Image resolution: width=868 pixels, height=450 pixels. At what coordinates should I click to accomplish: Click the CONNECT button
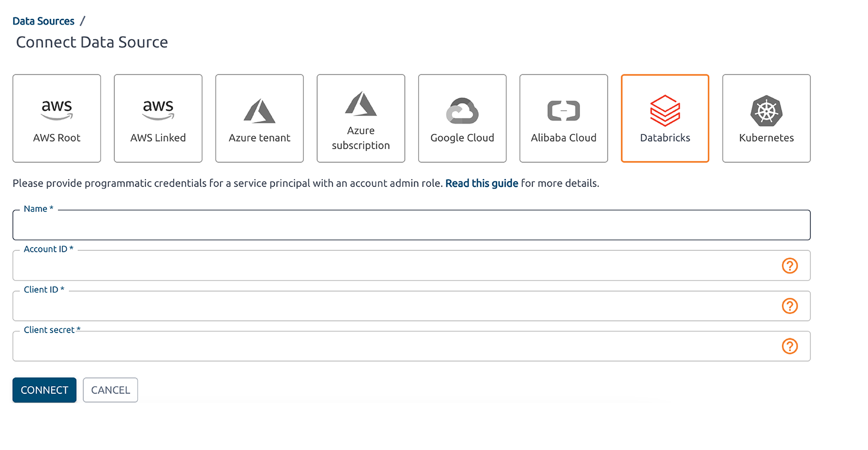point(44,390)
